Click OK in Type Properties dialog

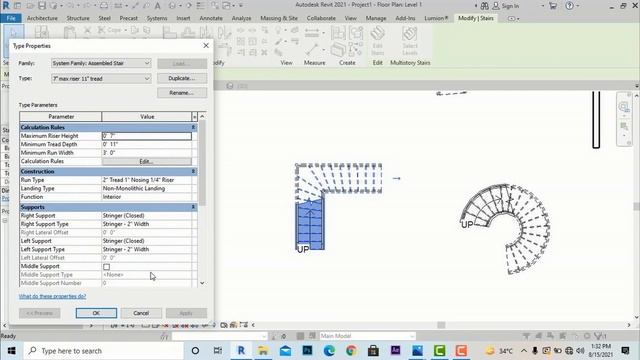(x=96, y=313)
